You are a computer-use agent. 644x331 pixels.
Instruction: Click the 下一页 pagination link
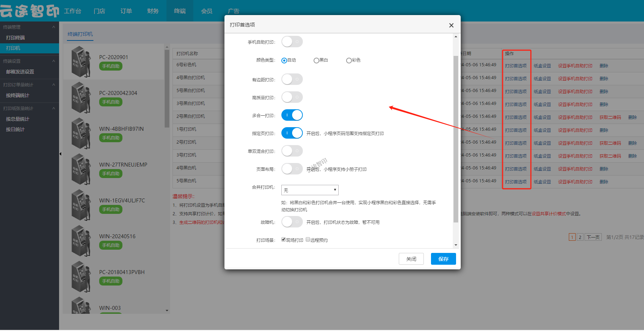tap(593, 237)
